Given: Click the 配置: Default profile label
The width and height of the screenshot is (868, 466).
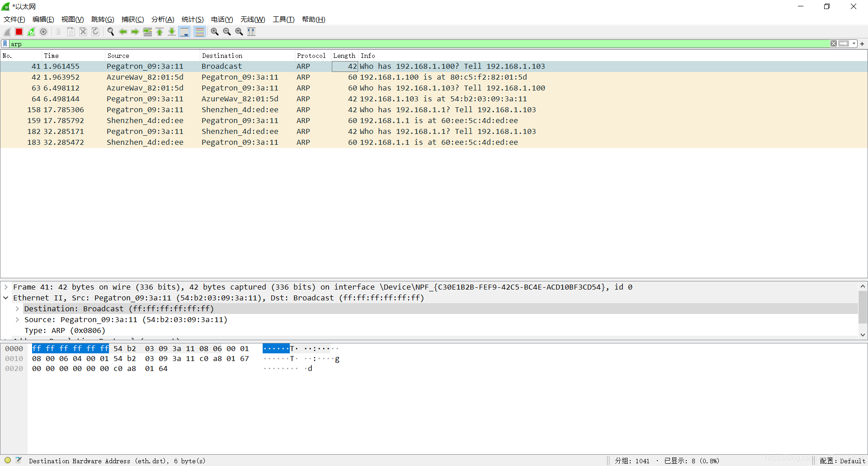Looking at the screenshot, I should coord(842,461).
